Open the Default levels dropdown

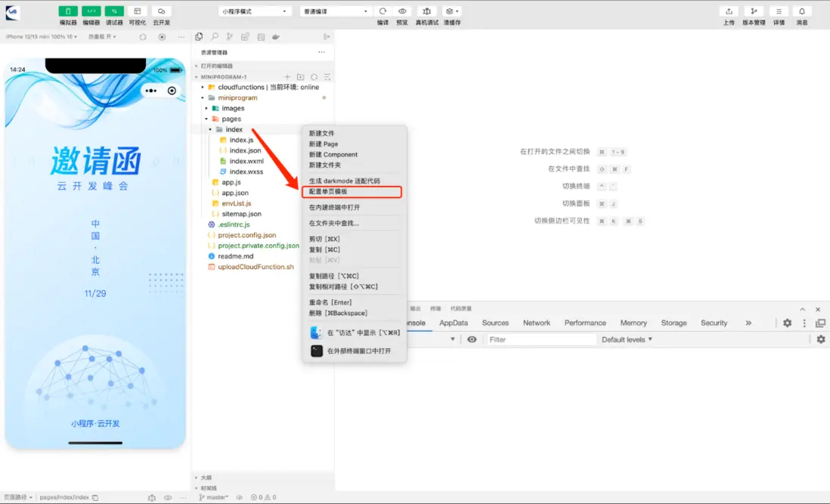point(627,339)
